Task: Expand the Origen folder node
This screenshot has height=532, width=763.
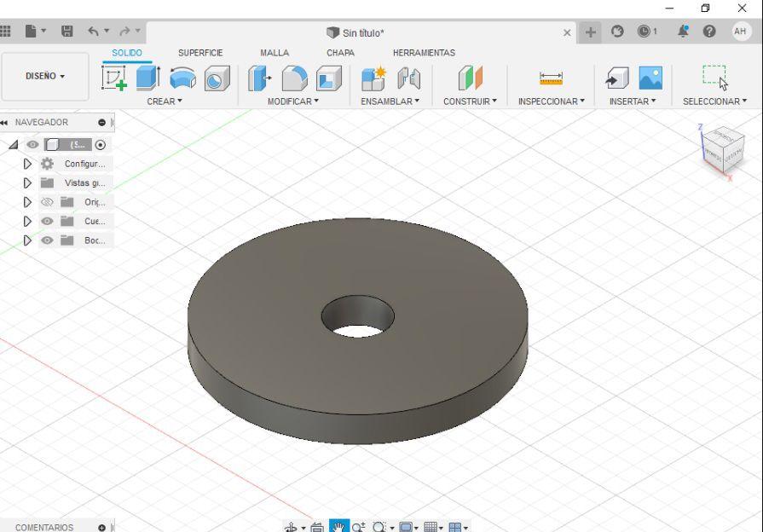Action: (x=27, y=202)
